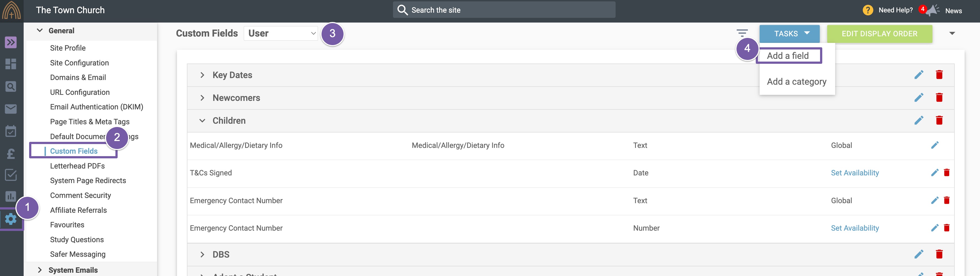
Task: Open the mail envelope sidebar icon
Action: (x=11, y=109)
